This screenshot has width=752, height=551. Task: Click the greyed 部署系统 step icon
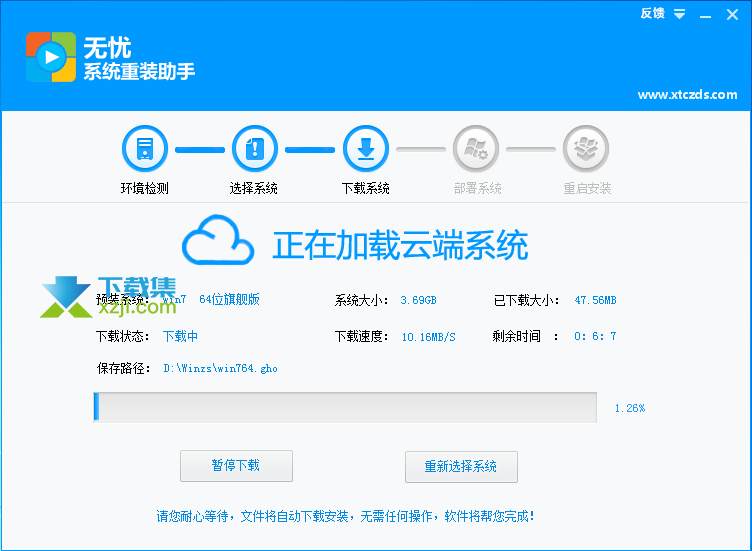click(476, 149)
